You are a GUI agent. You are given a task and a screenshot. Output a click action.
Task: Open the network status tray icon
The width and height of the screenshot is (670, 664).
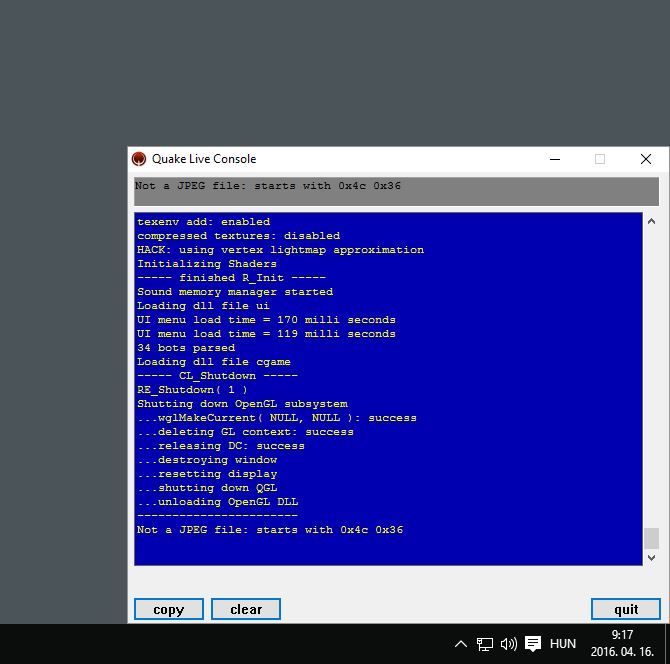[x=485, y=644]
